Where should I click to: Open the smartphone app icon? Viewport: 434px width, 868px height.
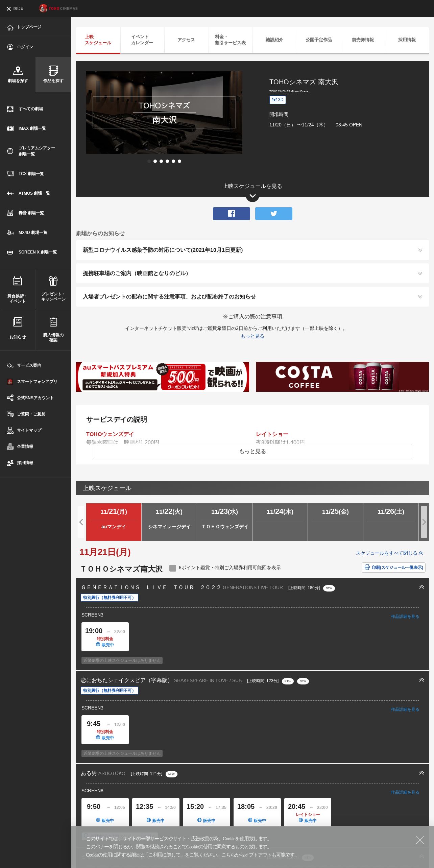coord(10,382)
